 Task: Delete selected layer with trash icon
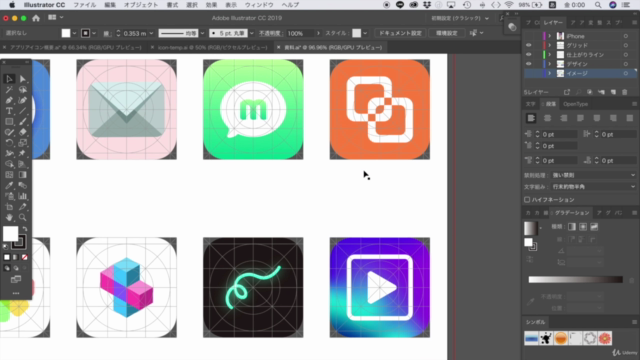point(624,92)
